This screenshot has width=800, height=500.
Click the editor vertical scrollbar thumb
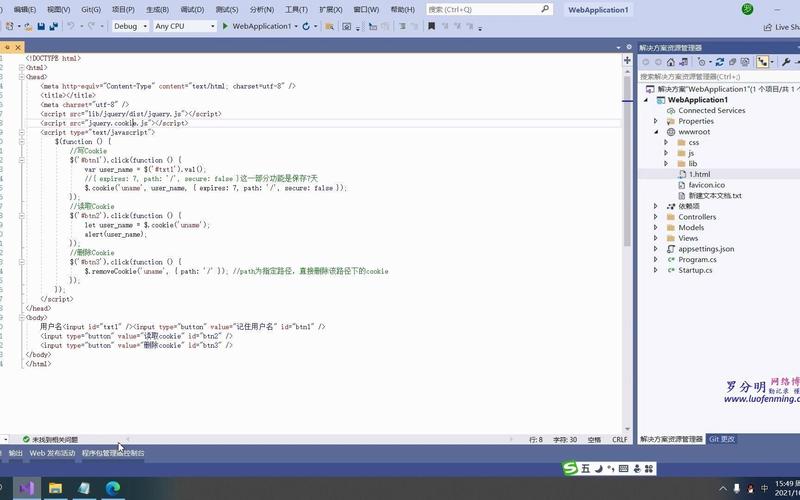[x=627, y=159]
